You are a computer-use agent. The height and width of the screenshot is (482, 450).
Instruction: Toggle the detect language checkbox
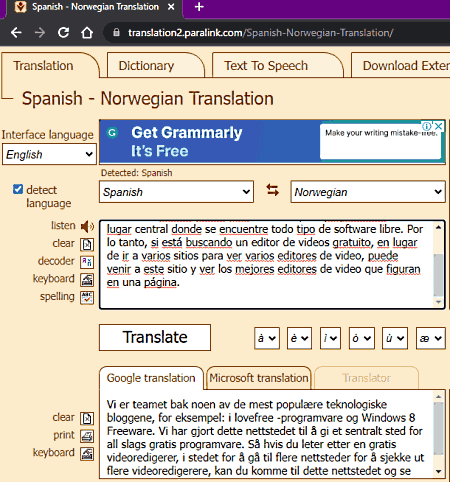(18, 189)
